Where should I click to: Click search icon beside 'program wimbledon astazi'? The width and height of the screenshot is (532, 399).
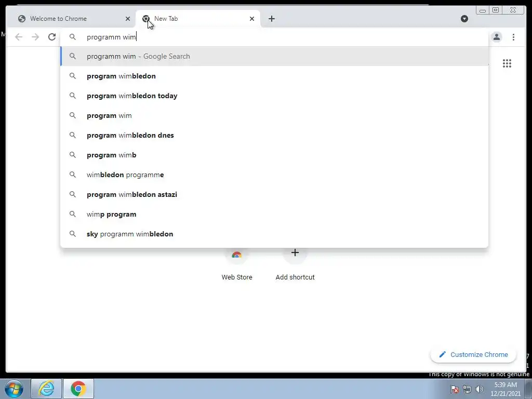pos(73,194)
